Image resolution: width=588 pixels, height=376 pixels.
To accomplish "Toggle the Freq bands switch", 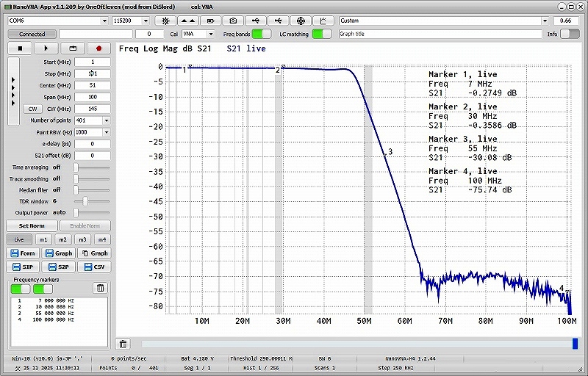I will (261, 34).
